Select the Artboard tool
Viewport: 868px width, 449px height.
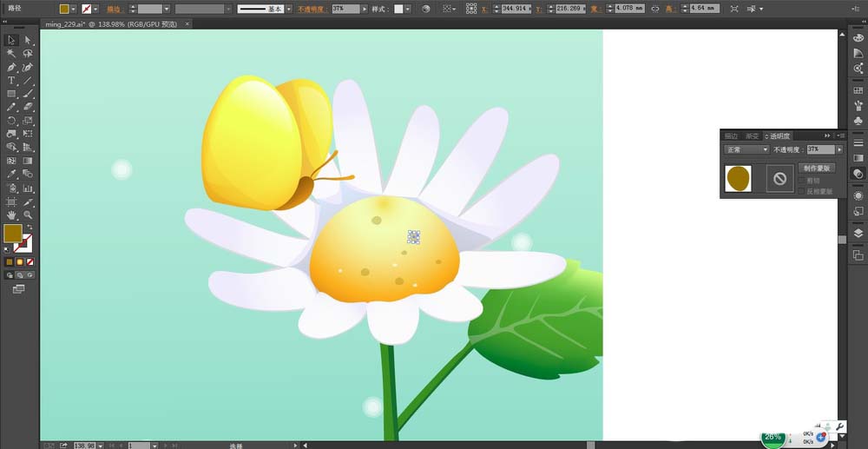pos(11,202)
